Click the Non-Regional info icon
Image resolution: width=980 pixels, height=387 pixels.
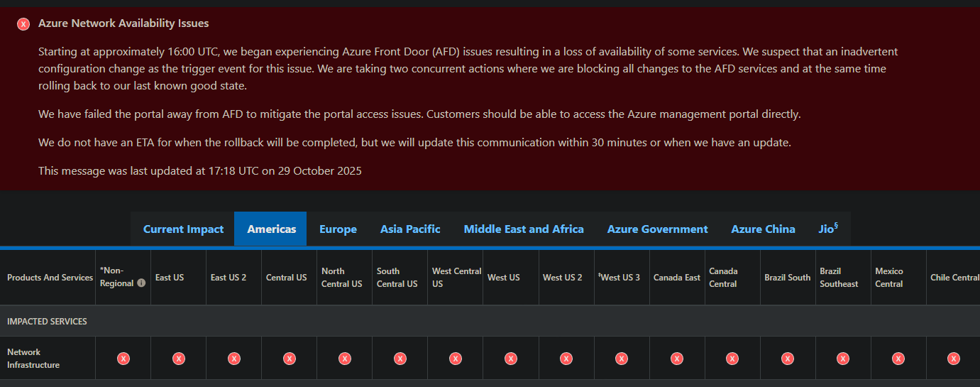pos(141,283)
